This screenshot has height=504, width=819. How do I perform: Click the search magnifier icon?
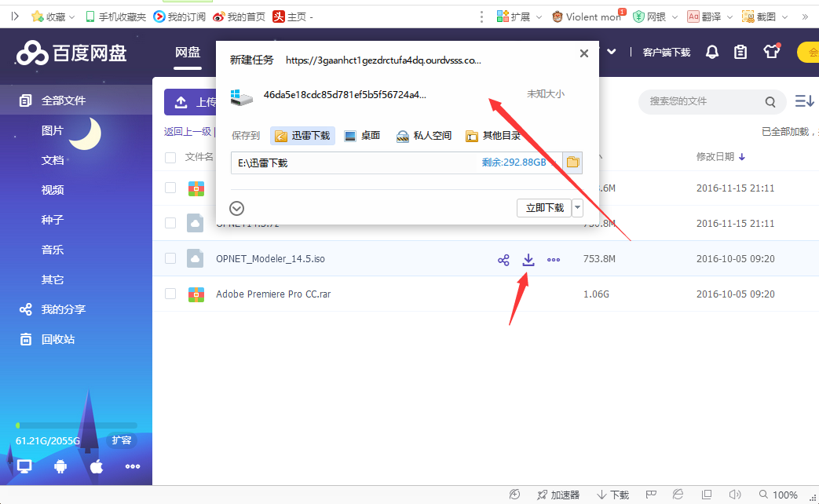(x=770, y=102)
